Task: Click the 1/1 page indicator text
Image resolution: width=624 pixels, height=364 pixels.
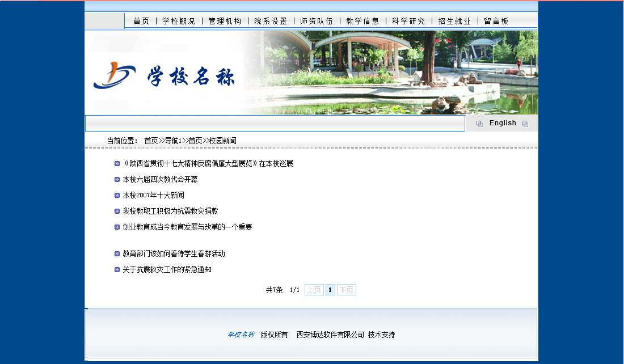Action: click(x=294, y=290)
